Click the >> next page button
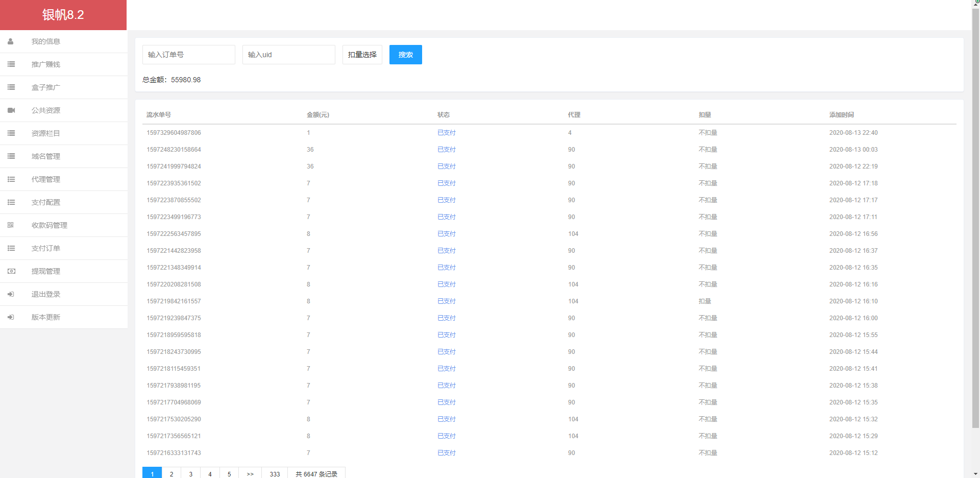Screen dimensions: 980x478 250,473
